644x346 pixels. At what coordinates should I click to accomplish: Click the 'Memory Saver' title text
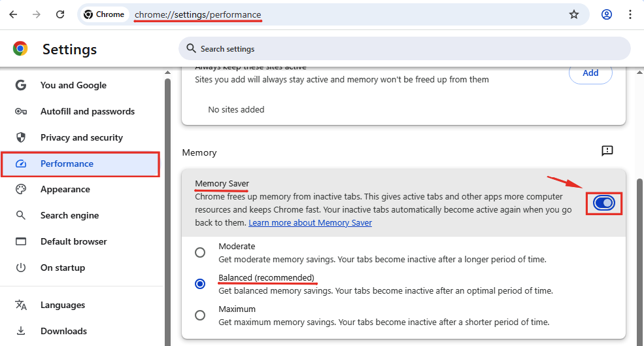point(222,183)
